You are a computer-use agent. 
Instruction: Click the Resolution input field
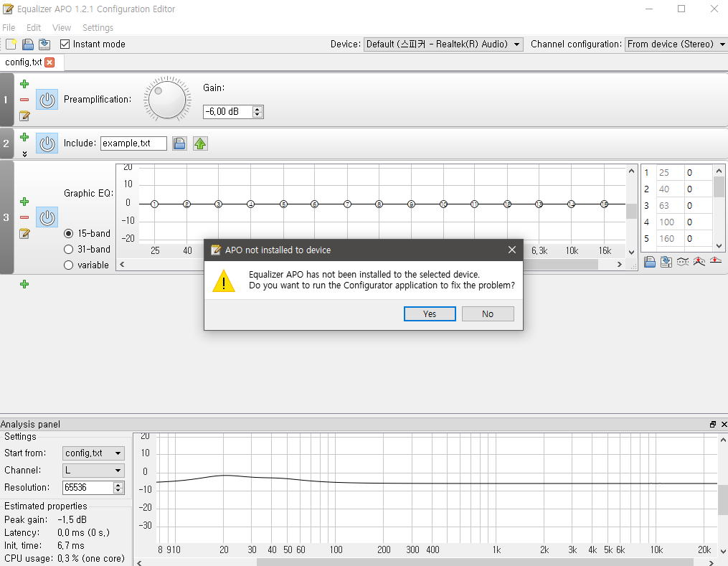pos(88,488)
